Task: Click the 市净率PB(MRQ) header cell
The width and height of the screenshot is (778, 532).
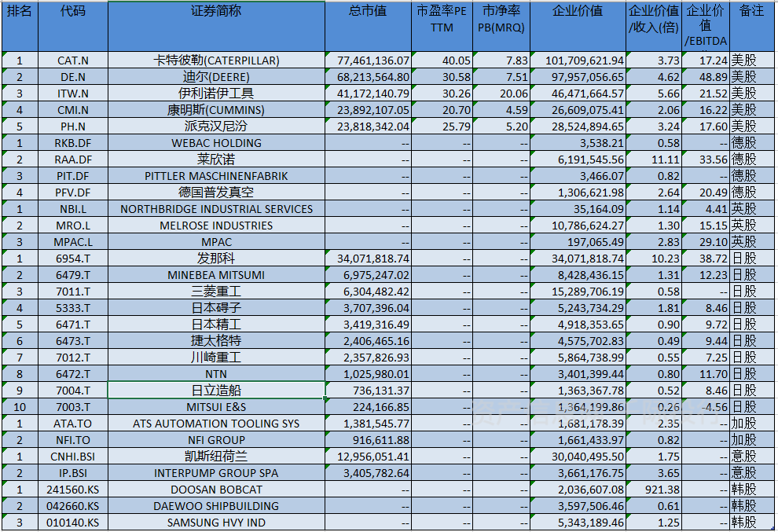Action: pyautogui.click(x=501, y=26)
